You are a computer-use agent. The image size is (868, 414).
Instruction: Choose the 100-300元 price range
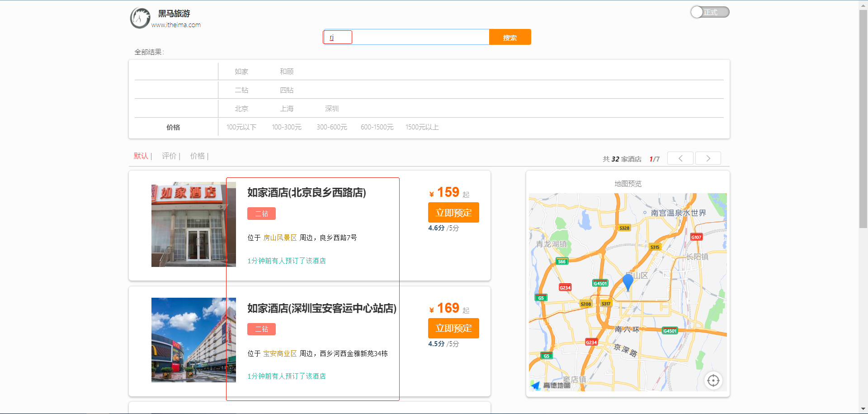tap(287, 127)
